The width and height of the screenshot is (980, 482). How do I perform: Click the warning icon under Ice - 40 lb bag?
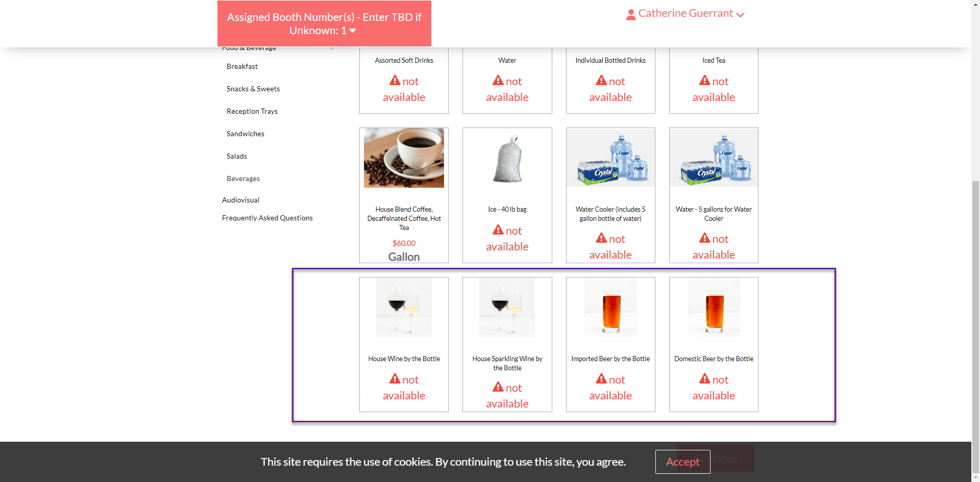click(498, 230)
